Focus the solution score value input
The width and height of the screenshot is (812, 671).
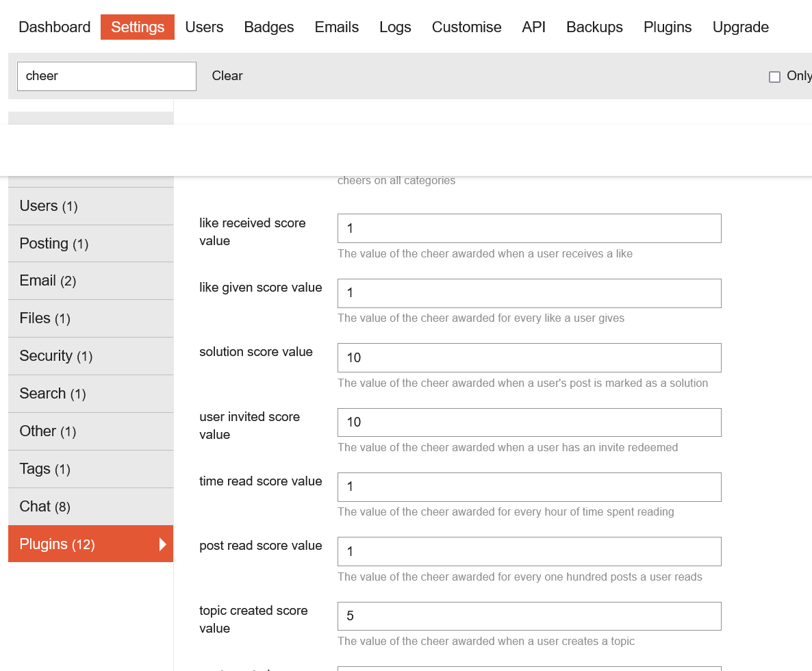(529, 358)
